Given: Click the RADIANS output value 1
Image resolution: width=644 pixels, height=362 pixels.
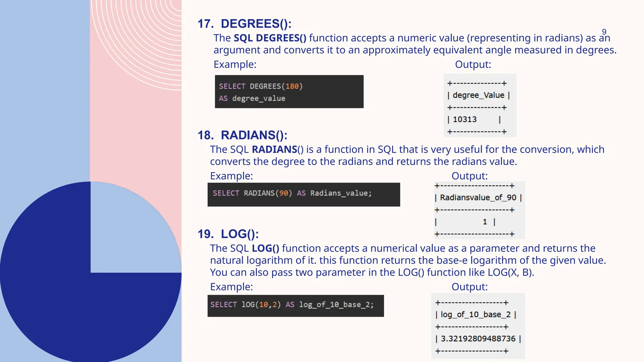Looking at the screenshot, I should 485,222.
